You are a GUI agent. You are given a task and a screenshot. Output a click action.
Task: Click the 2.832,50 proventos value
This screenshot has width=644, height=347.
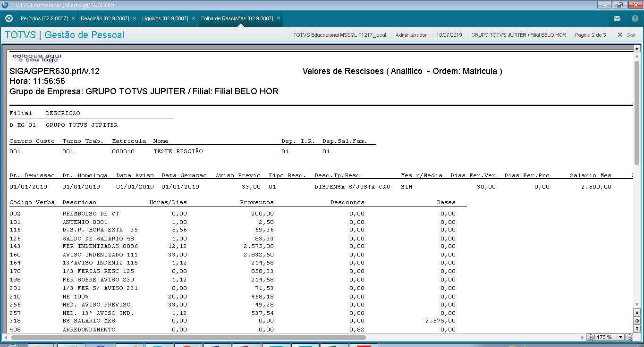[259, 255]
